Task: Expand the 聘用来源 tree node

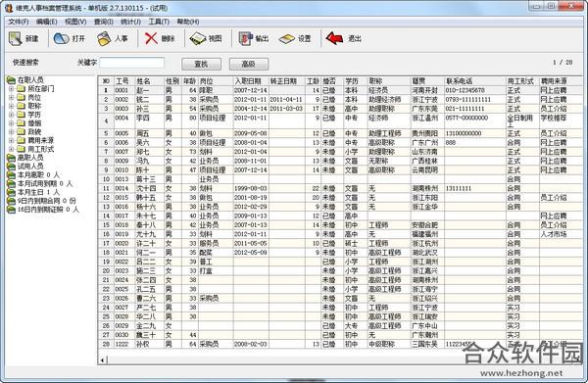Action: tap(11, 140)
